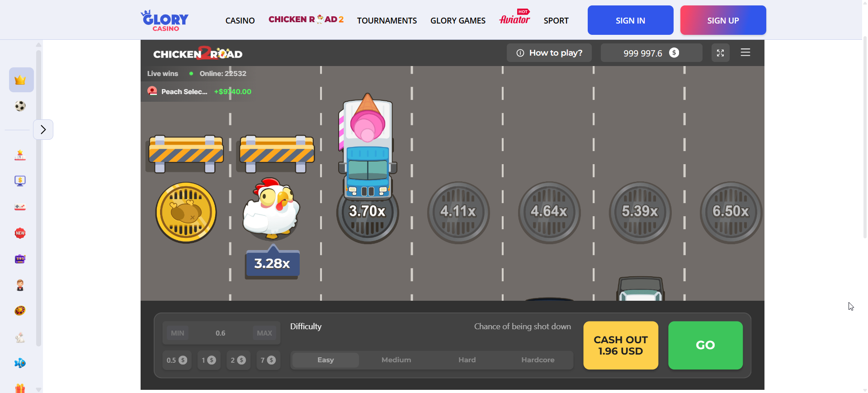
Task: Open the Tournaments menu item
Action: (387, 21)
